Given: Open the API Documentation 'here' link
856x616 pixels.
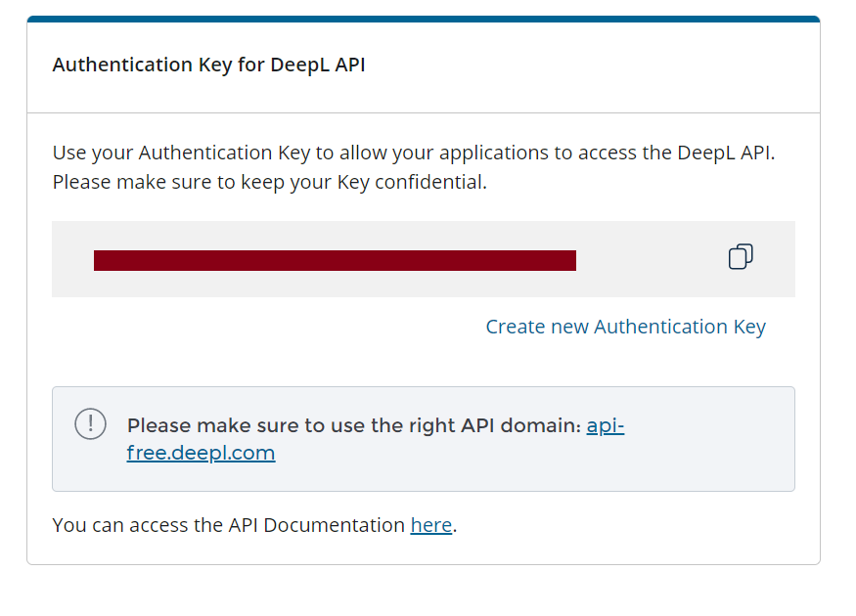Looking at the screenshot, I should (431, 525).
